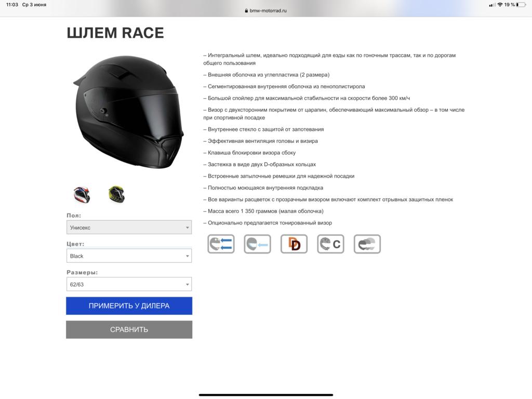Viewport: 532px width, 399px height.
Task: Expand the Цвет dropdown showing Black
Action: 129,256
